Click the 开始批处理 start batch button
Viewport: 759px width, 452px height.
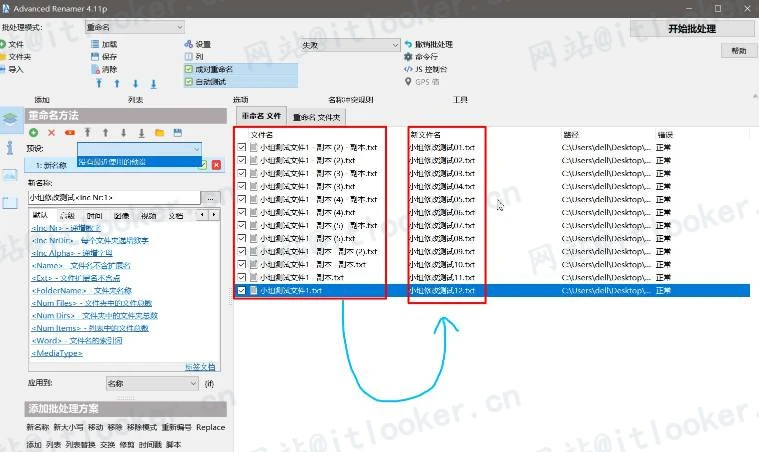click(692, 29)
